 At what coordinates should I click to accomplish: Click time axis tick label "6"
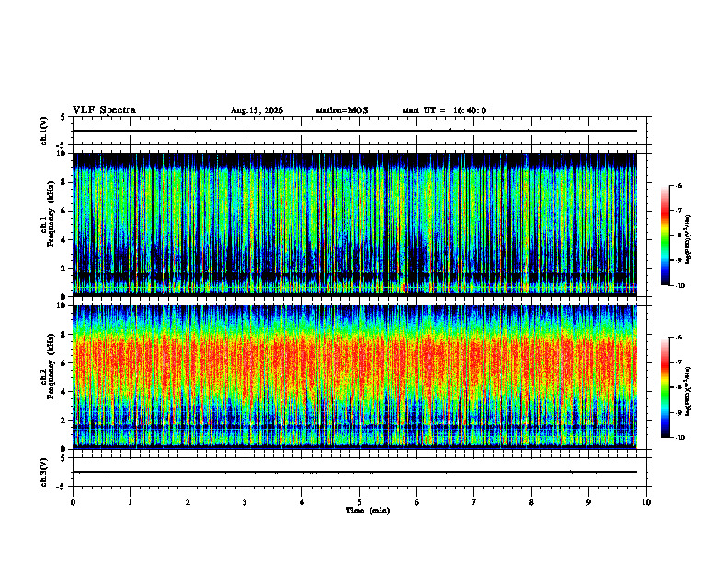[x=417, y=502]
